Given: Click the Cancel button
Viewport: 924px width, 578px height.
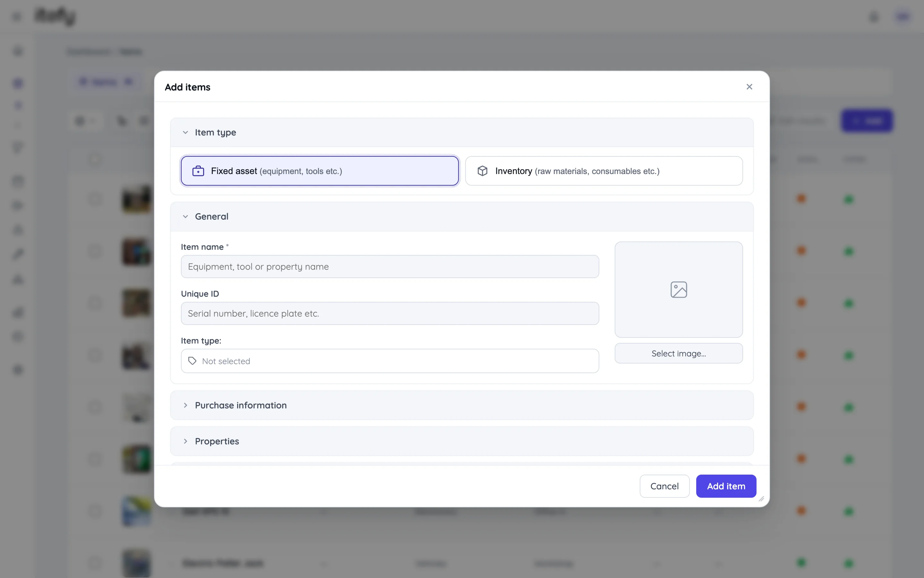Looking at the screenshot, I should [664, 486].
